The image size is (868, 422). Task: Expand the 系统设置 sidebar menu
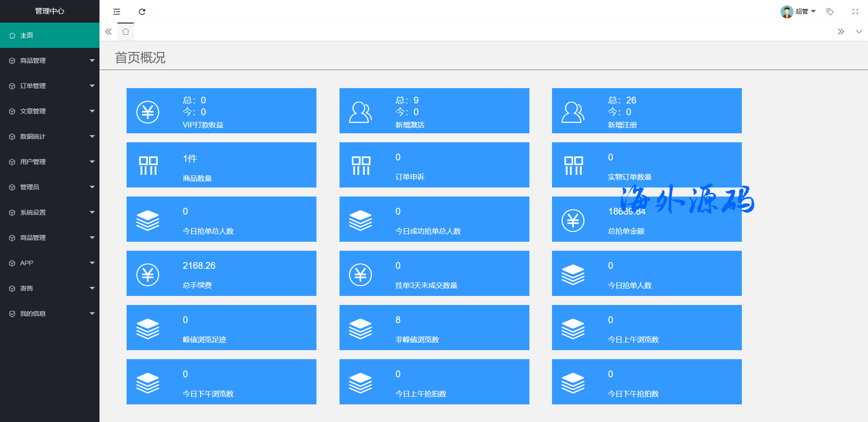click(x=50, y=212)
